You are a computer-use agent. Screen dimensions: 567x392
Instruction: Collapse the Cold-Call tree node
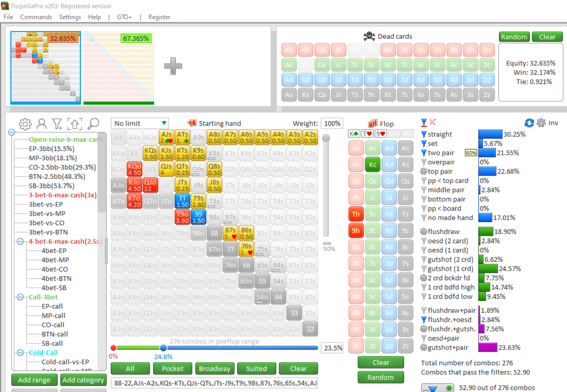point(20,353)
